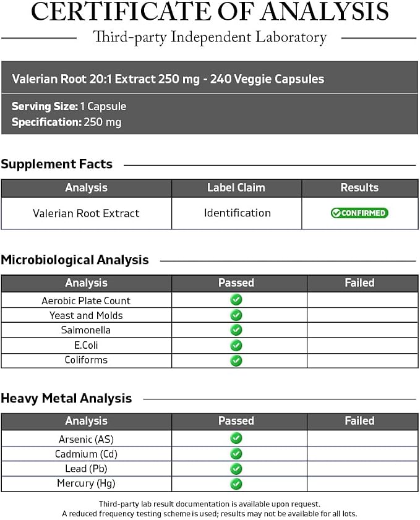
Task: Click the Aerobic Plate Count passed checkmark
Action: 236,300
